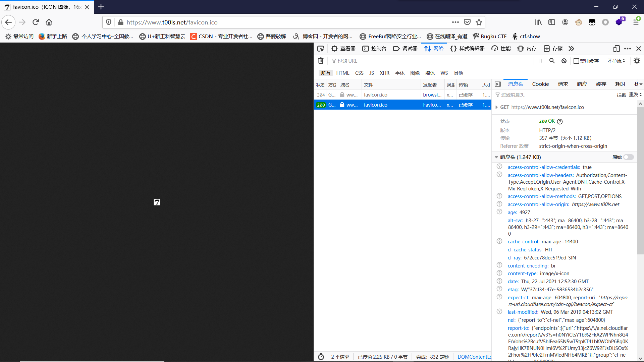Close the favicon.ico browser tab
The height and width of the screenshot is (362, 644).
pyautogui.click(x=87, y=7)
